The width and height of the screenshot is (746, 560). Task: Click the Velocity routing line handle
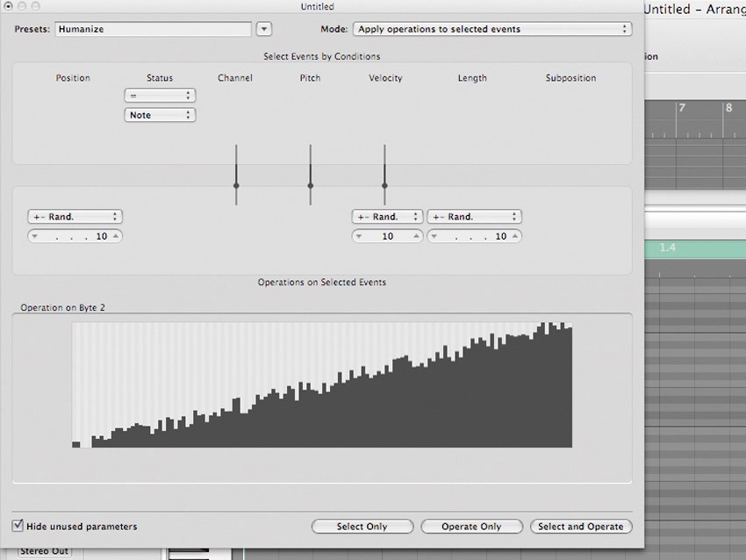point(384,185)
